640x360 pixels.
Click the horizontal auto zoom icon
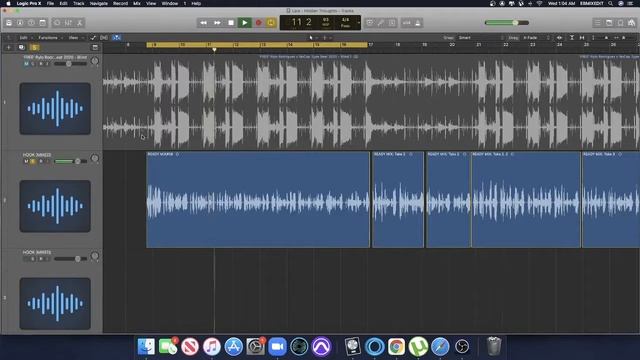pyautogui.click(x=582, y=38)
